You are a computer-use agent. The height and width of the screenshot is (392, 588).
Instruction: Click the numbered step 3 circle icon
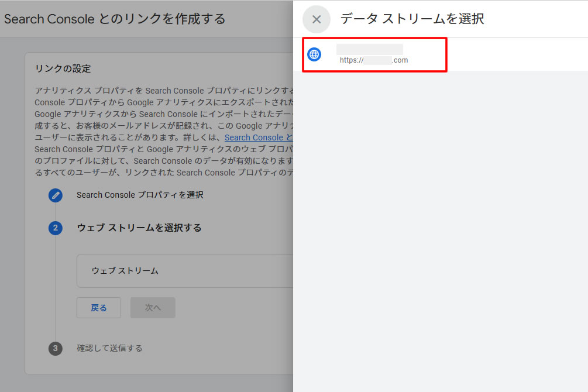click(55, 348)
